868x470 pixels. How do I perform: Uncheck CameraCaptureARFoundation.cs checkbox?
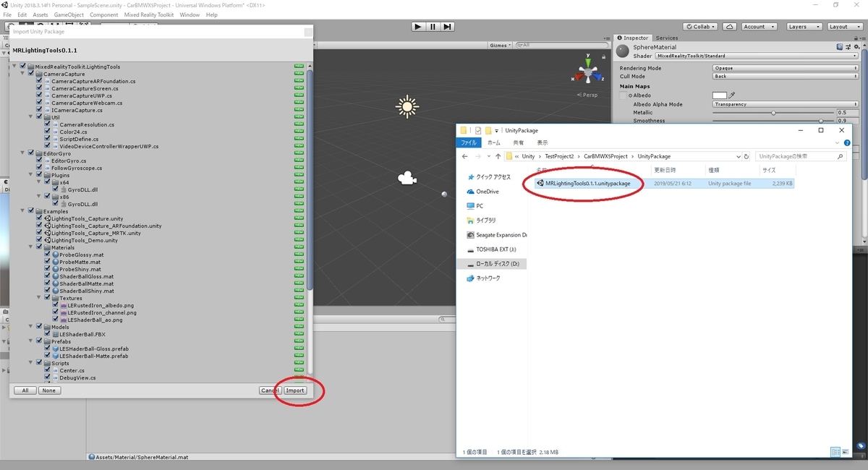tap(40, 81)
